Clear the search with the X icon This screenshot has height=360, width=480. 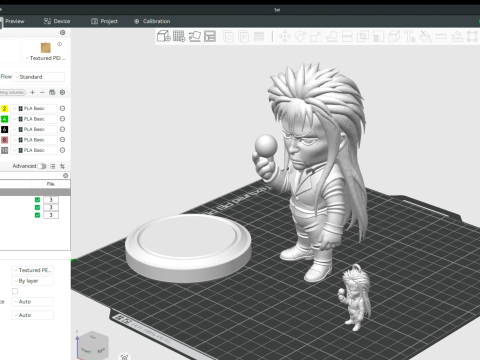click(x=66, y=175)
